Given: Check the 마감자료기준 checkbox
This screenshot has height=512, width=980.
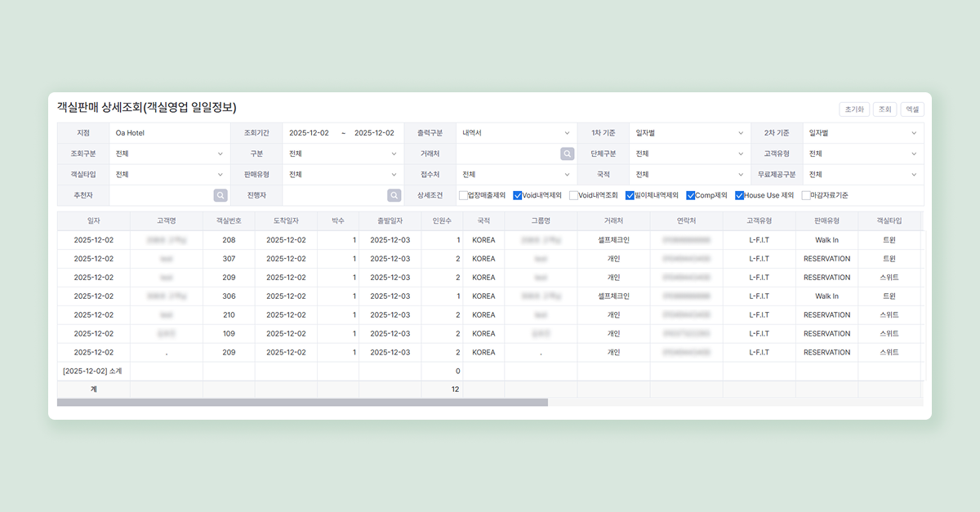Looking at the screenshot, I should (806, 195).
